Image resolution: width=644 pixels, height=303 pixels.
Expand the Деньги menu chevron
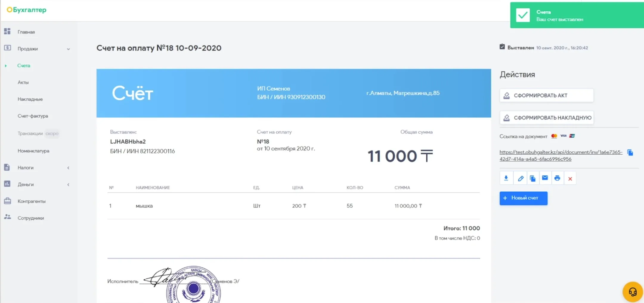coord(68,184)
